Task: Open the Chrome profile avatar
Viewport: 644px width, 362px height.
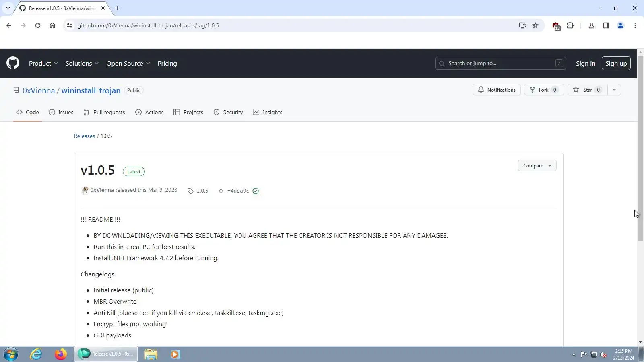Action: [x=621, y=25]
